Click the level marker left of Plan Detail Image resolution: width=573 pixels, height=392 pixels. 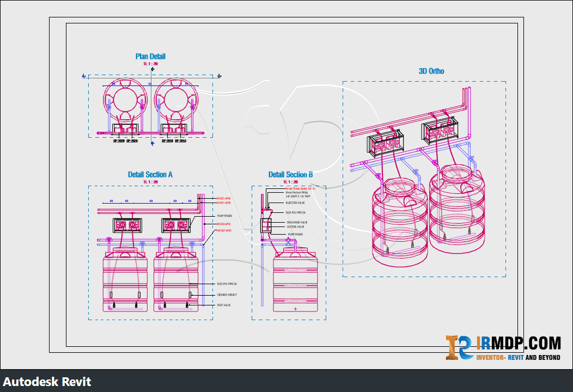click(x=84, y=76)
